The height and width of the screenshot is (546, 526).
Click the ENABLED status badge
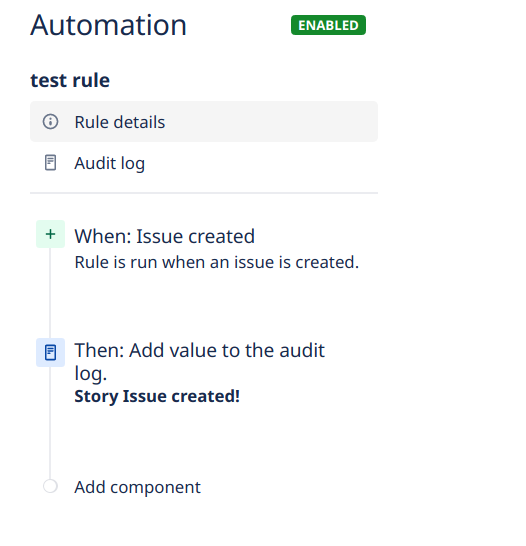[x=328, y=25]
